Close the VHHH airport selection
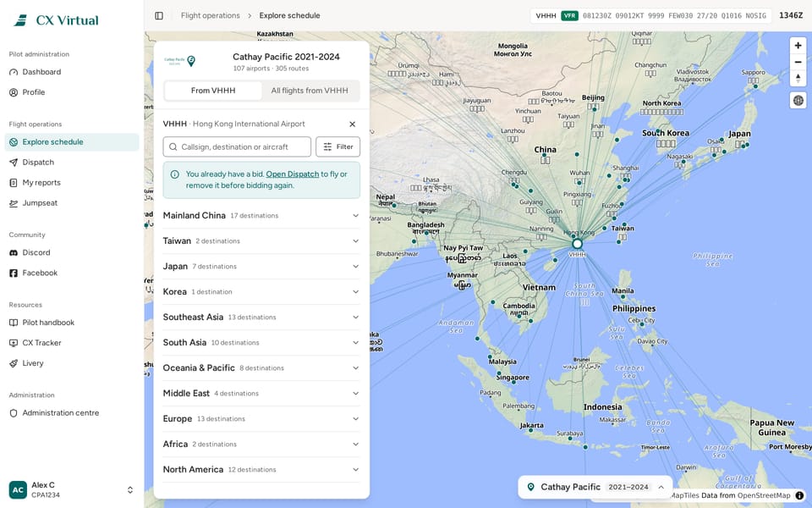Viewport: 812px width, 508px height. coord(352,124)
